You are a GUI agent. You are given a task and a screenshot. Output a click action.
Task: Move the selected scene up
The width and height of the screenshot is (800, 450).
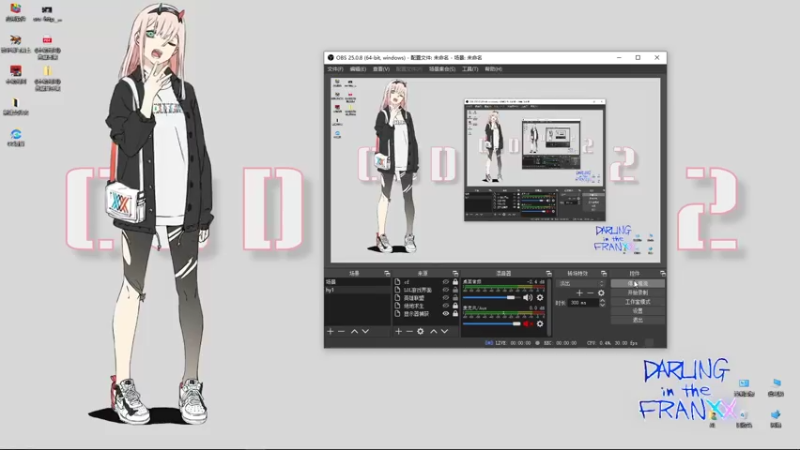(354, 332)
